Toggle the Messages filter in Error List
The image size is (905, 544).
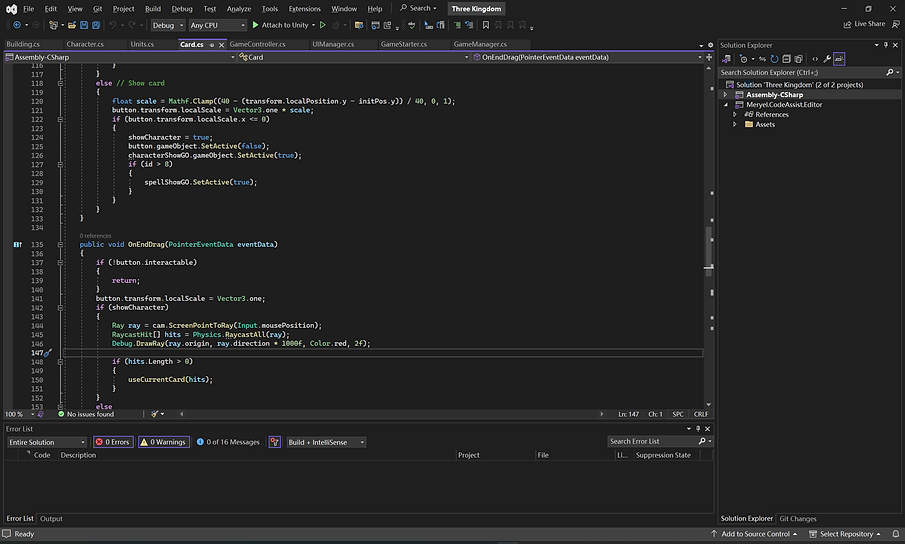coord(228,442)
